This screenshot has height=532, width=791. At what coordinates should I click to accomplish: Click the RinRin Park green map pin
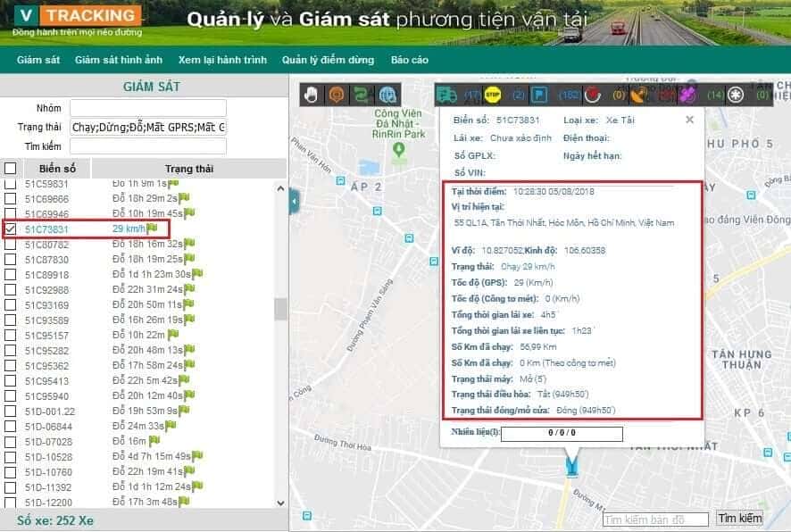tap(399, 150)
